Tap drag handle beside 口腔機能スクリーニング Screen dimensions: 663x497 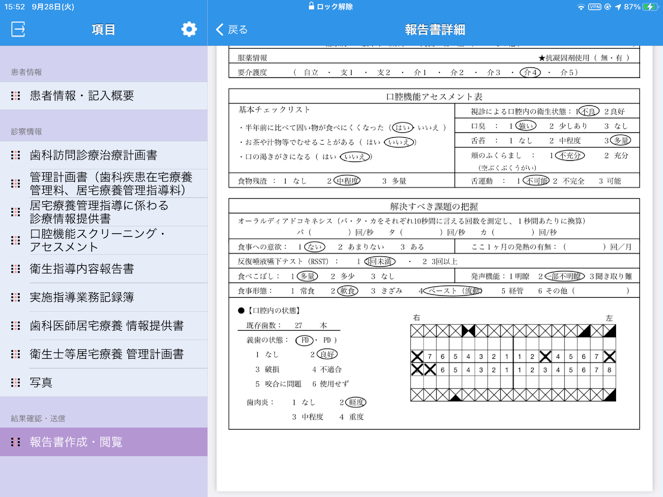pyautogui.click(x=16, y=240)
